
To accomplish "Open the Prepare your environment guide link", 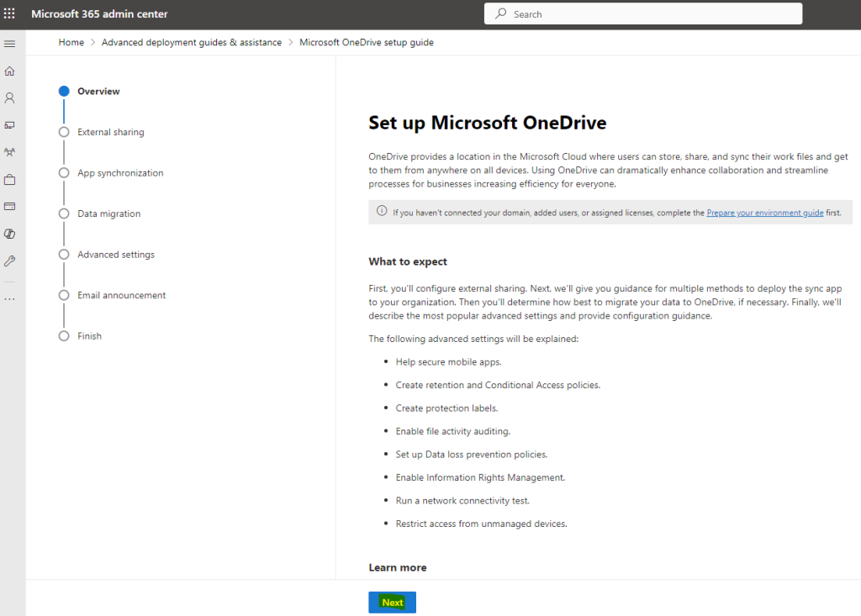I will coord(765,213).
